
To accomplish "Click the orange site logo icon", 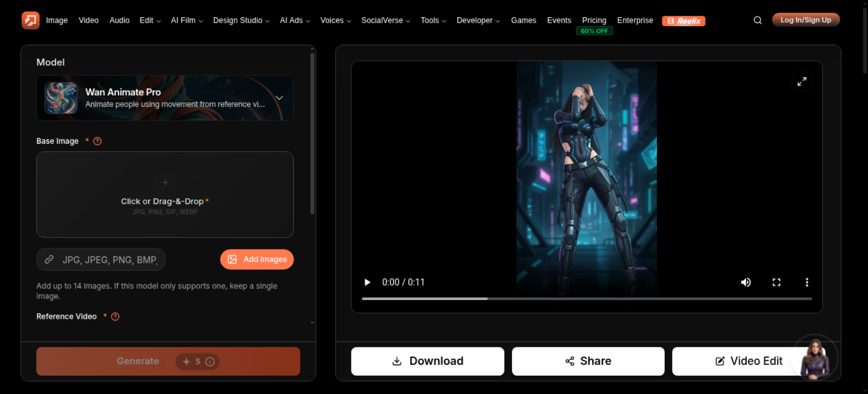I will (30, 20).
